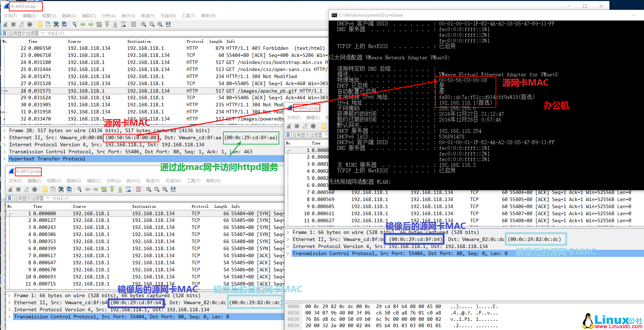The width and height of the screenshot is (644, 330).
Task: Expand Hypertext Transfer Protocol tree row
Action: tap(5, 159)
